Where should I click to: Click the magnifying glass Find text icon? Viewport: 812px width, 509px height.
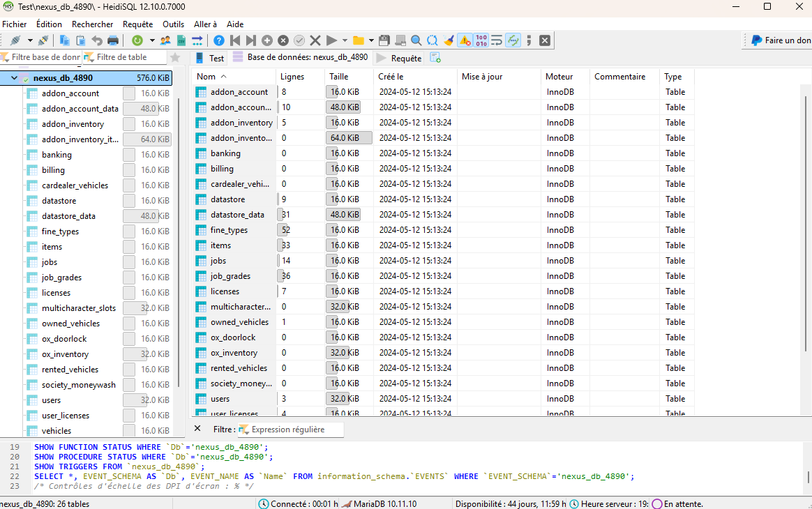point(416,40)
